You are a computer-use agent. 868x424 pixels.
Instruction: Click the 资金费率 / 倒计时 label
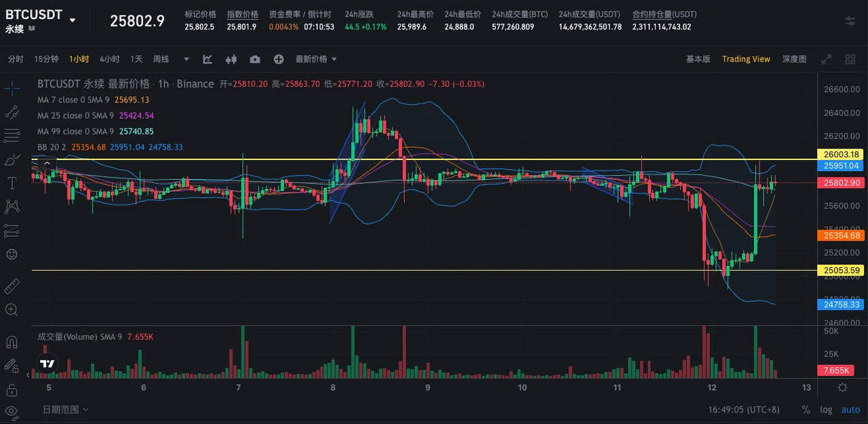[x=300, y=14]
